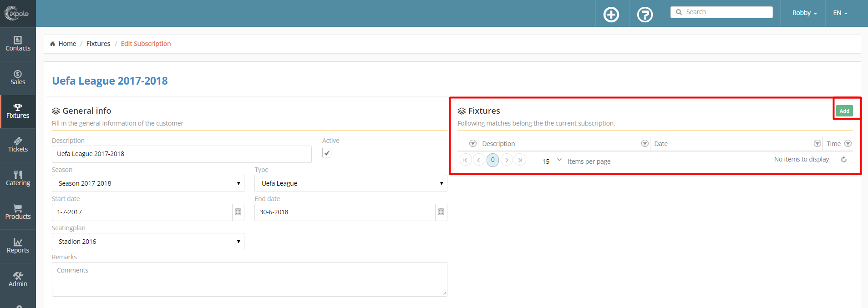Open the Seatingplan dropdown
868x308 pixels.
[x=148, y=242]
